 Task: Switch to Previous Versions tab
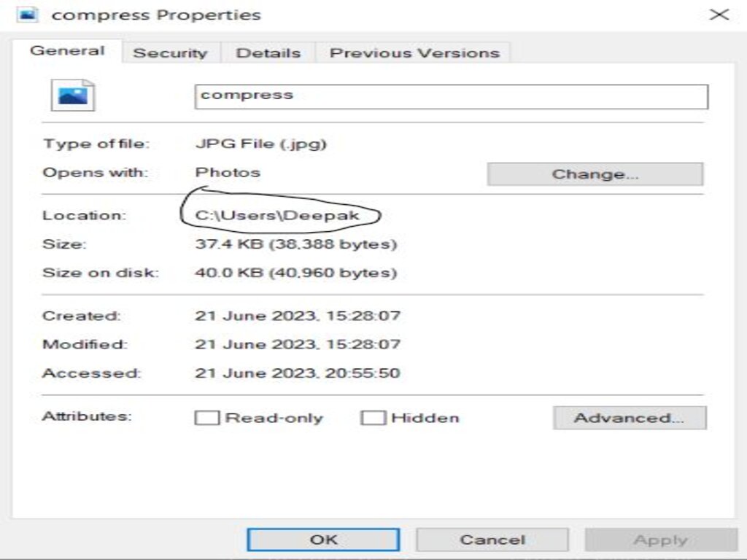(414, 52)
